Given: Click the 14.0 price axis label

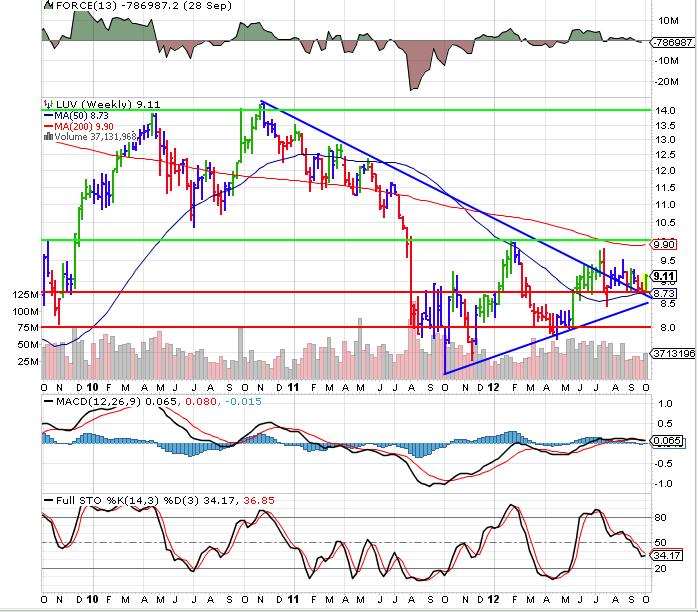Looking at the screenshot, I should [x=666, y=110].
